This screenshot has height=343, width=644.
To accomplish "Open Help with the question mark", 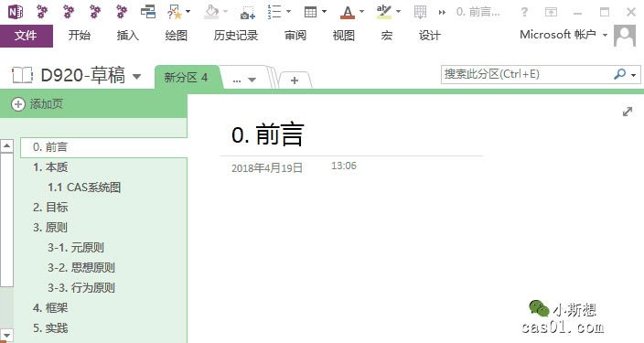I will [x=524, y=12].
